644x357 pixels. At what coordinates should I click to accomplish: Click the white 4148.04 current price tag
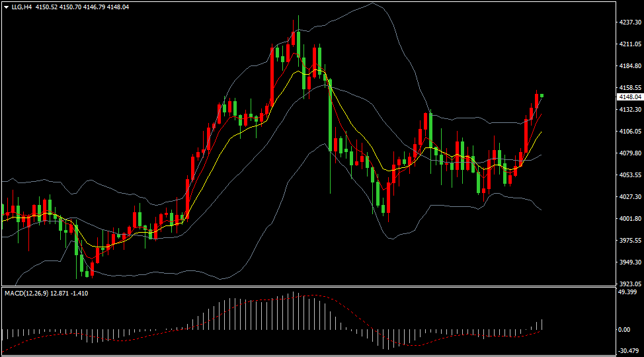pos(629,97)
